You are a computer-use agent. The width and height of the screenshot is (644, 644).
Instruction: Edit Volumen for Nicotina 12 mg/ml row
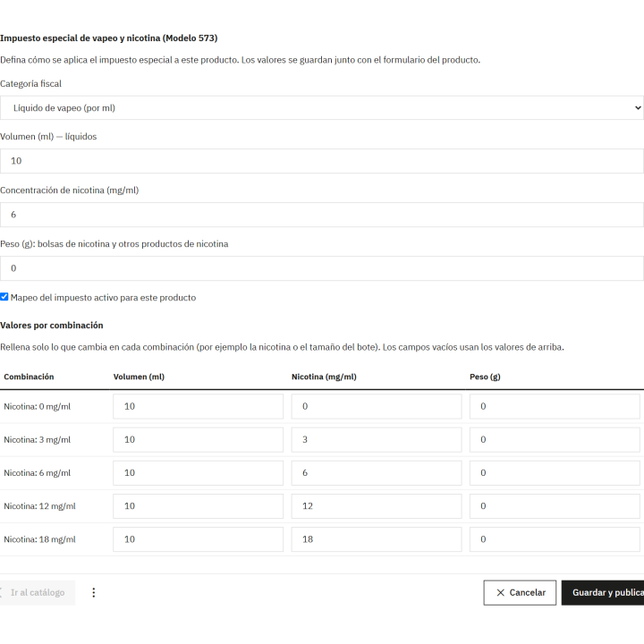pyautogui.click(x=198, y=506)
